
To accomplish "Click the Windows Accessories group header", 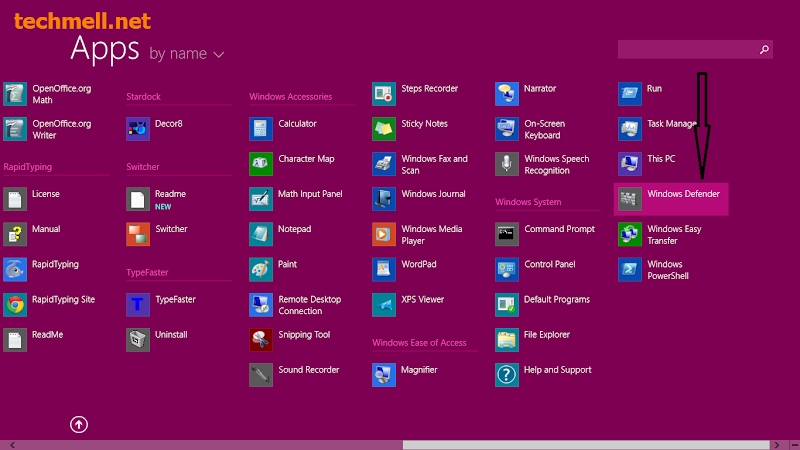I will pos(290,96).
